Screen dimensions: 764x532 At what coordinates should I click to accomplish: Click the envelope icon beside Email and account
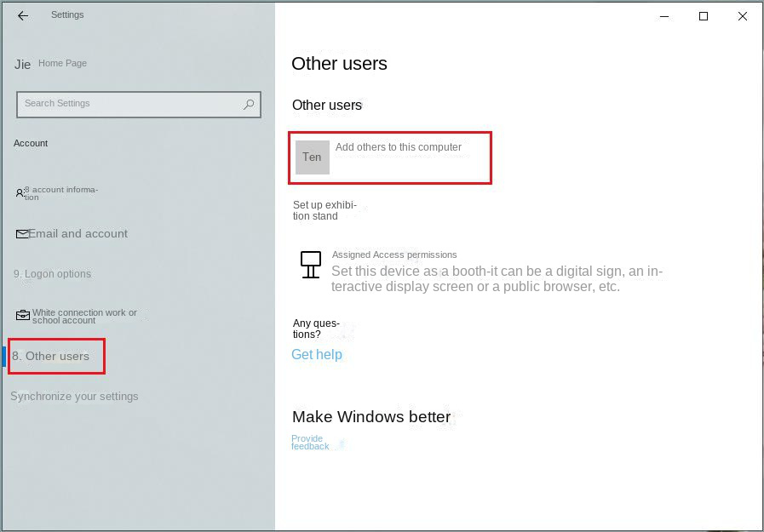(22, 233)
